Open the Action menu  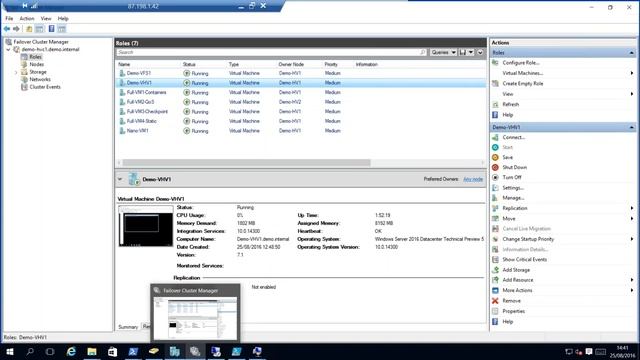click(27, 18)
